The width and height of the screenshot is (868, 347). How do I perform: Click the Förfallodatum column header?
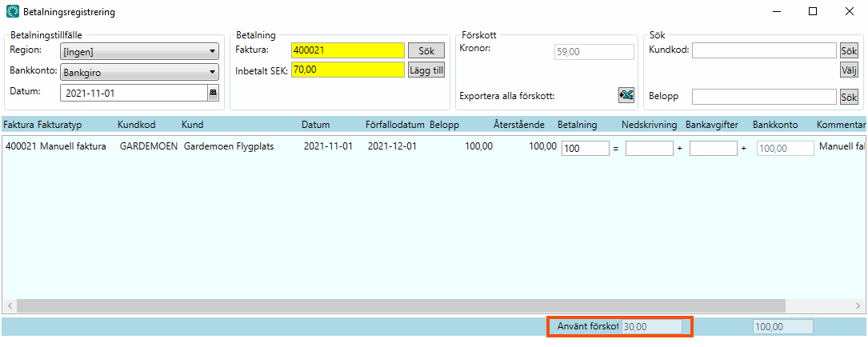[x=394, y=125]
